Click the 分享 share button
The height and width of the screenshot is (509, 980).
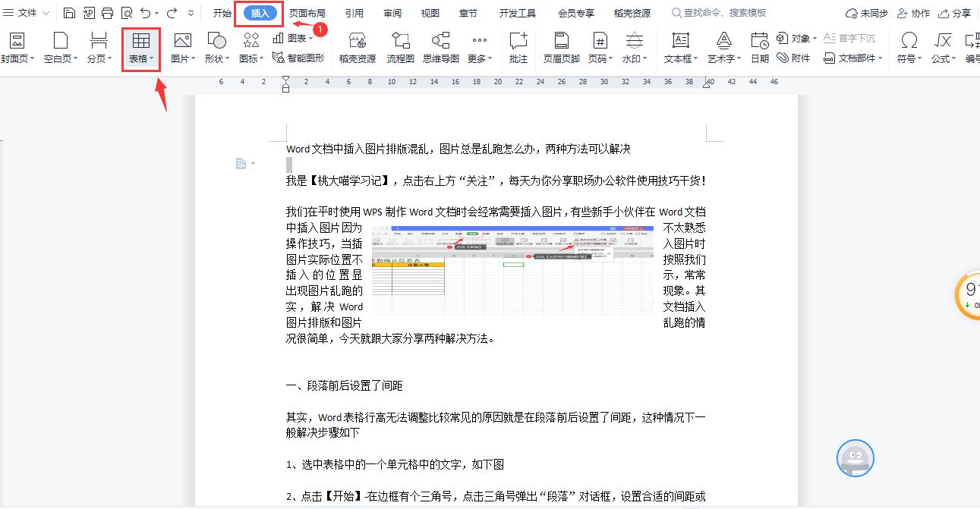(x=955, y=13)
